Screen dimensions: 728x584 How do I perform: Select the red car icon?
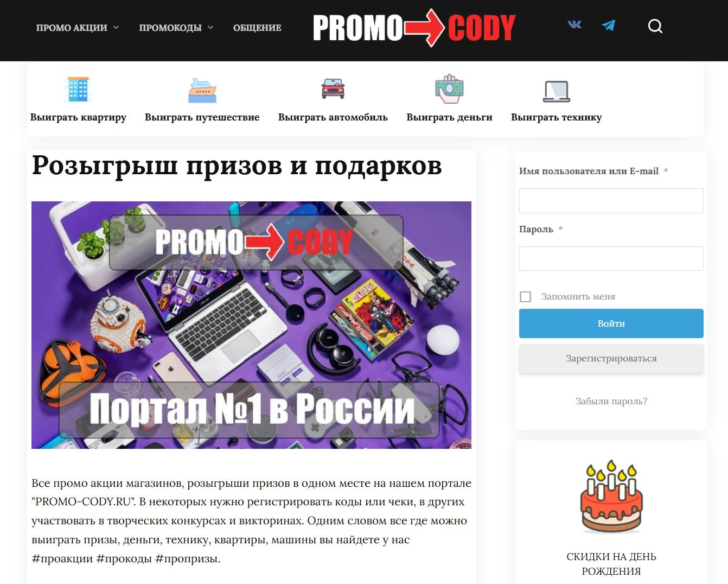pos(333,88)
